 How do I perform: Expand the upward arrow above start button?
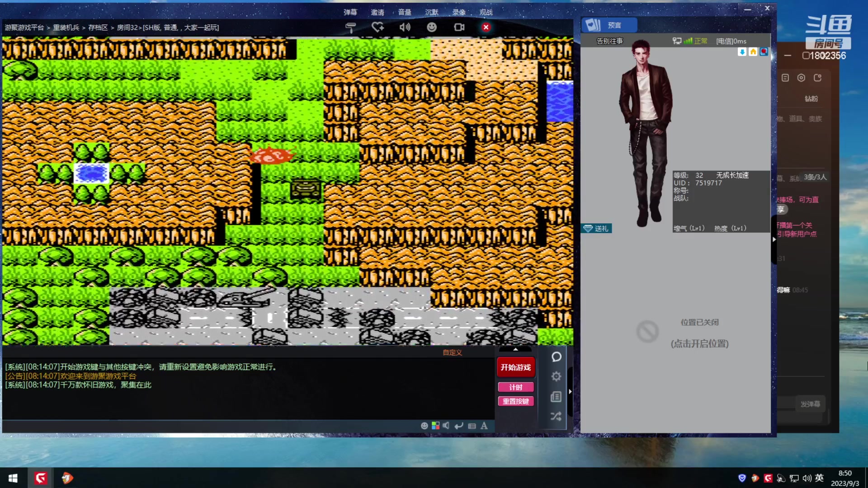tap(515, 349)
